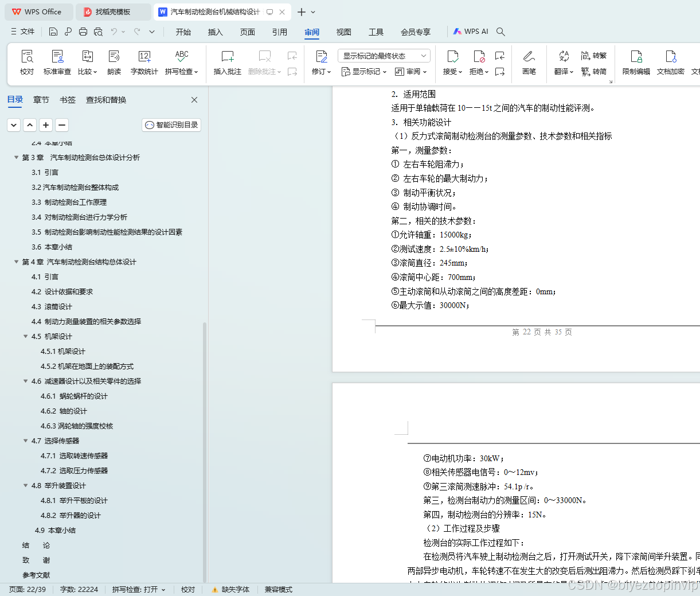
Task: Click the print preview icon
Action: (98, 32)
